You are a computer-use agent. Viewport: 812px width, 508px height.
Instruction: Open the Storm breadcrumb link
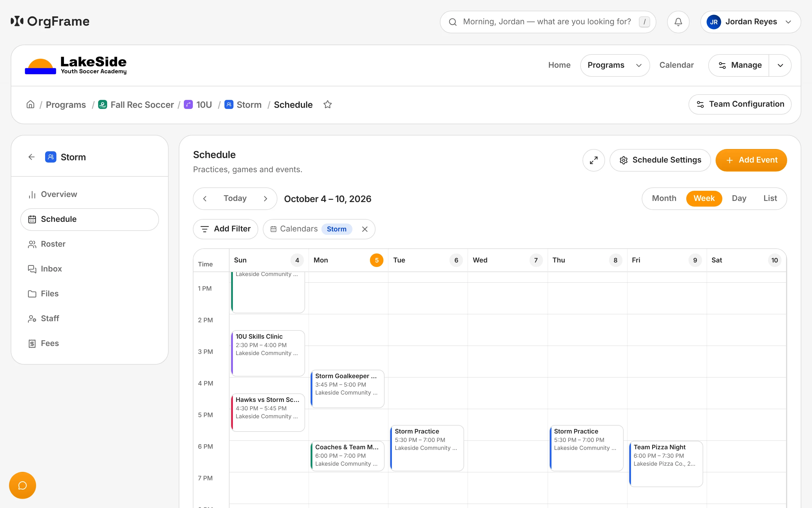(243, 104)
